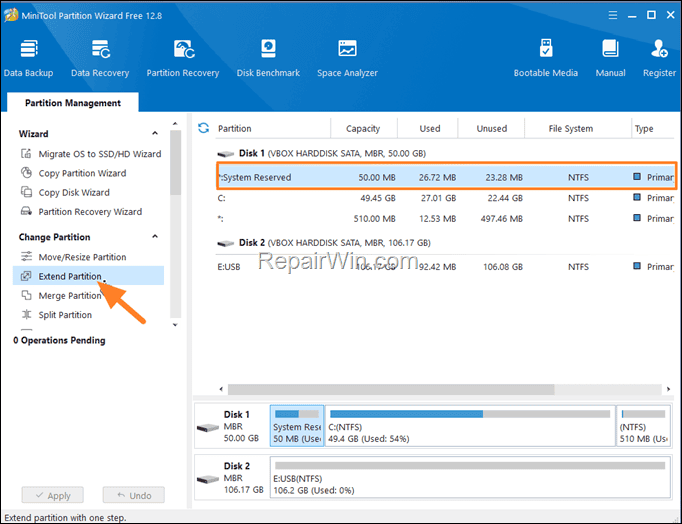682x524 pixels.
Task: Sort by Capacity column header
Action: [363, 128]
